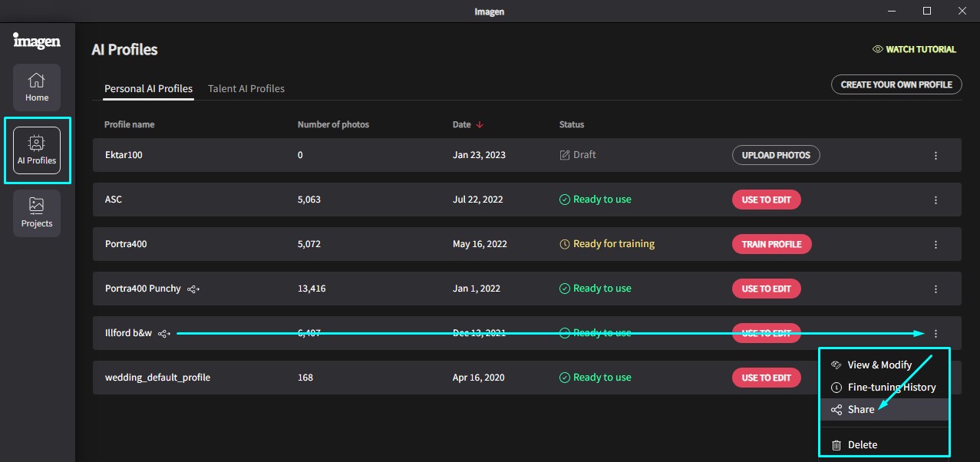Choose Share from the context menu
The image size is (980, 462).
coord(884,410)
